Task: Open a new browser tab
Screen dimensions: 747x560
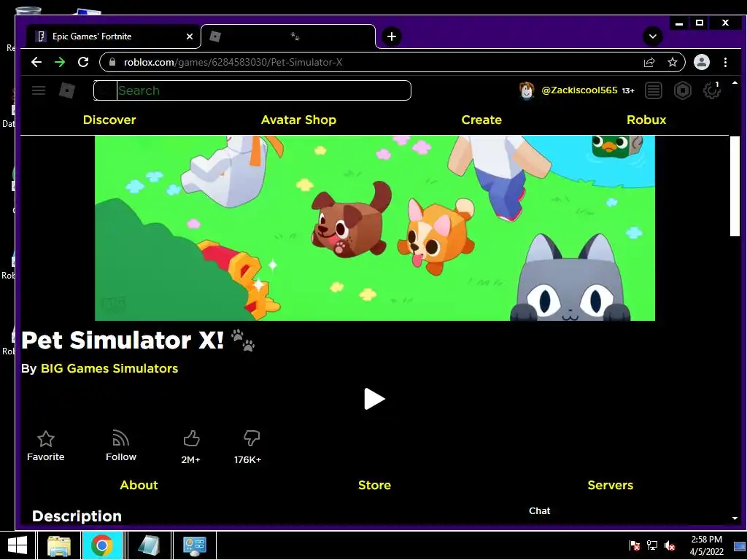Action: [x=392, y=36]
